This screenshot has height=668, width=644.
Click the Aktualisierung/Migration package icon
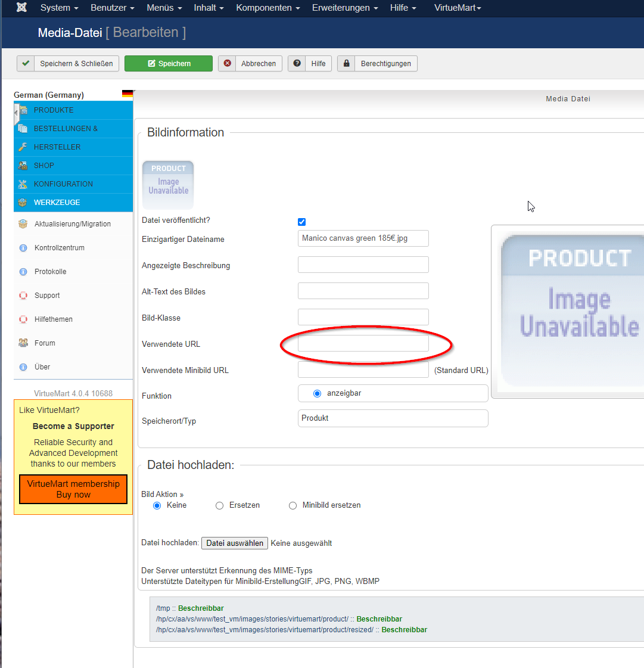[23, 224]
